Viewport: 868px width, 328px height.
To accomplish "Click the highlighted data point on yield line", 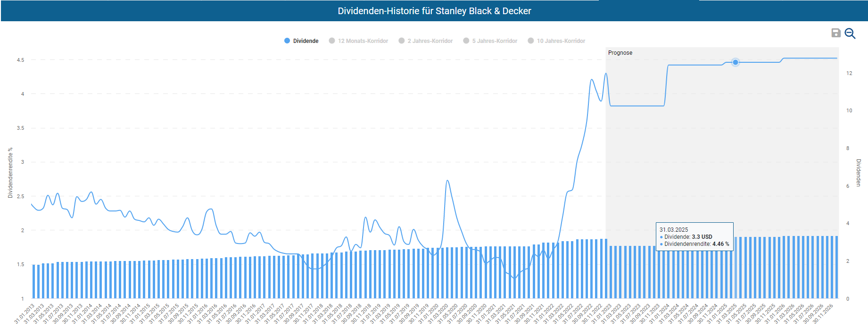I will pos(735,62).
